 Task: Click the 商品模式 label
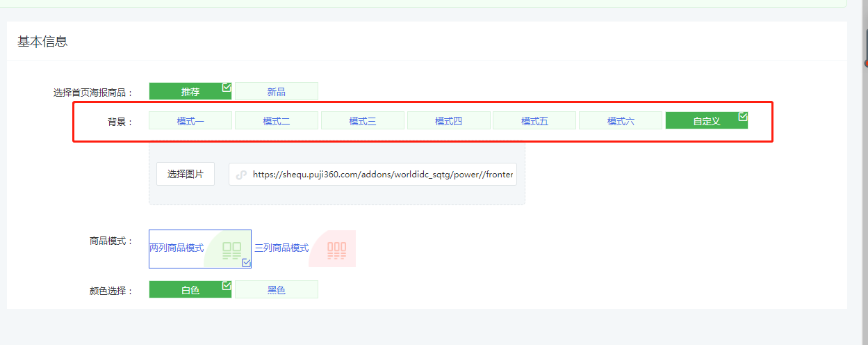(x=111, y=241)
